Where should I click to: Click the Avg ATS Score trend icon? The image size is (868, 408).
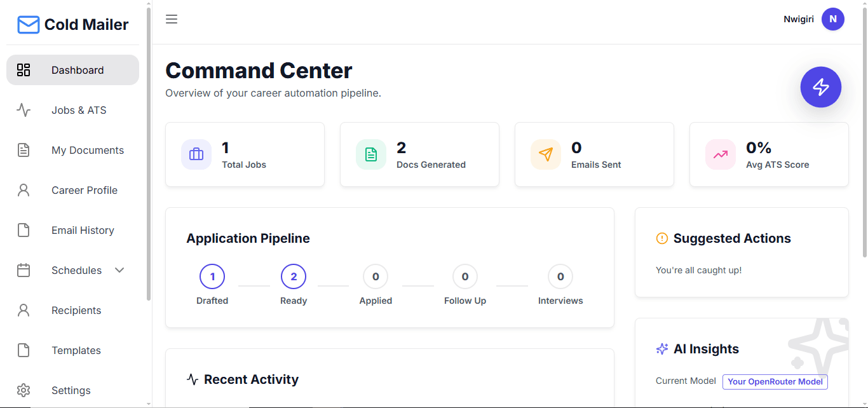tap(721, 154)
